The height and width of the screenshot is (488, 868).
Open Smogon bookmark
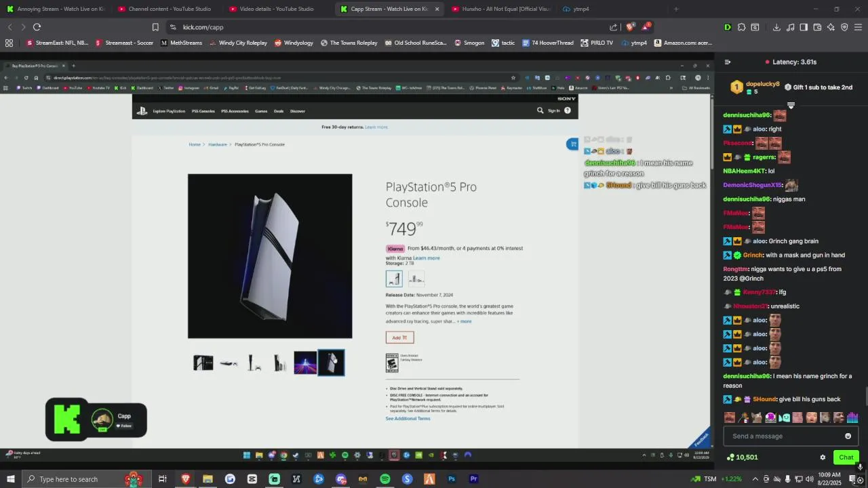tap(469, 43)
